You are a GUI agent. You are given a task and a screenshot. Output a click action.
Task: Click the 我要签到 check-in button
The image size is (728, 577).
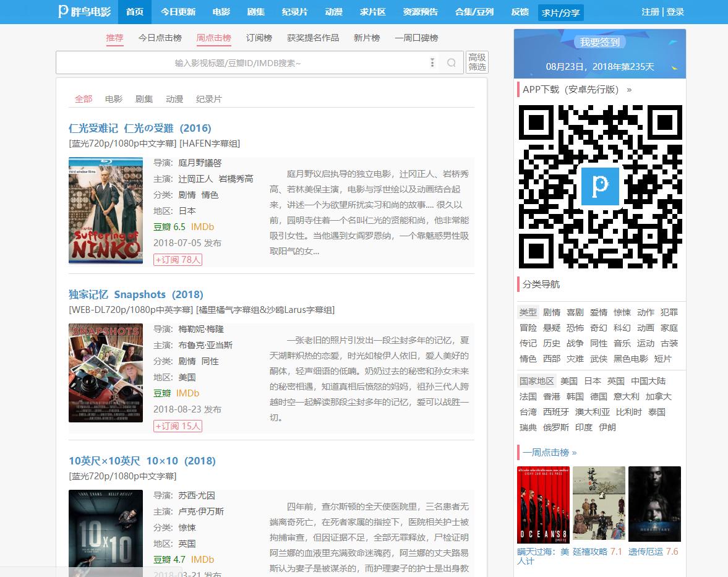600,42
